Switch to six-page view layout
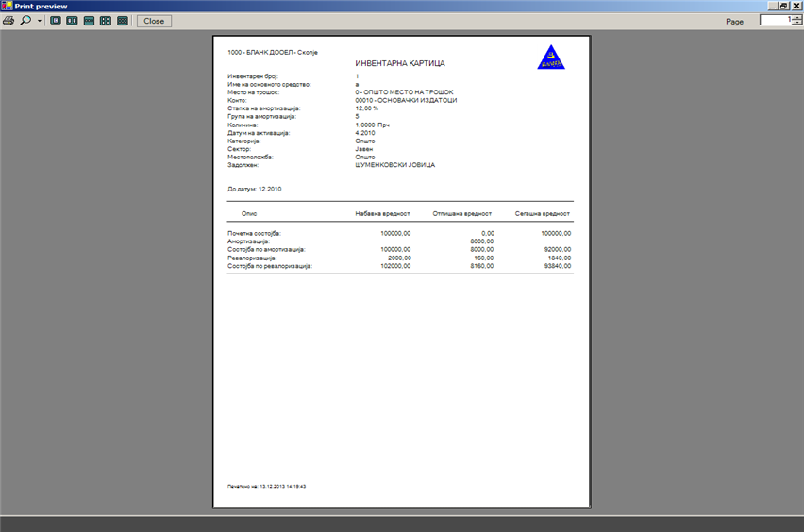The width and height of the screenshot is (804, 532). pos(123,20)
